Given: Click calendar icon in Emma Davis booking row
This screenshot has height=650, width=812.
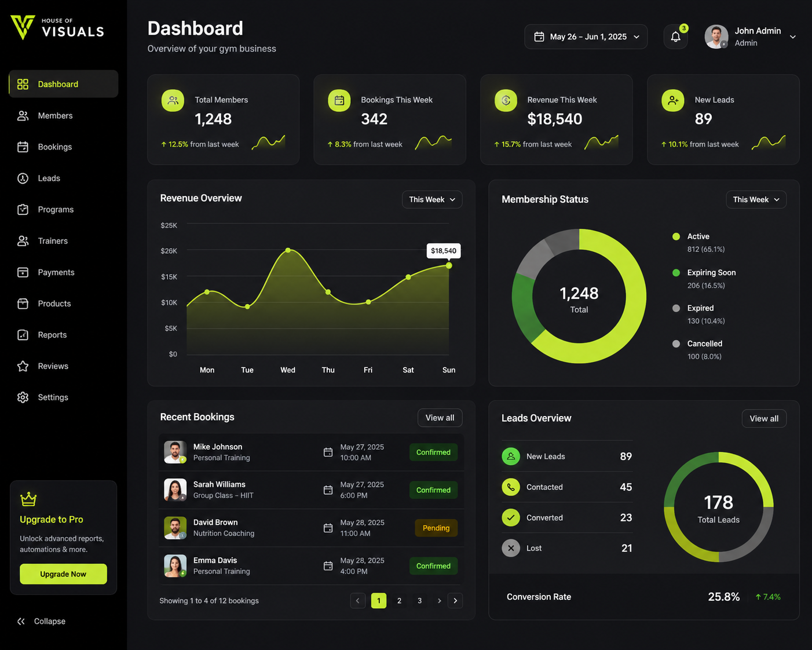Looking at the screenshot, I should (x=328, y=566).
